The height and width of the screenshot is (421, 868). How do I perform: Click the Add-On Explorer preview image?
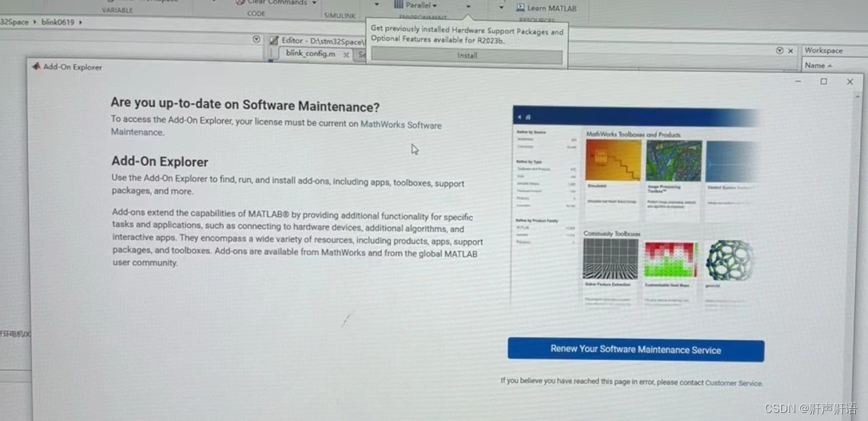click(x=637, y=208)
